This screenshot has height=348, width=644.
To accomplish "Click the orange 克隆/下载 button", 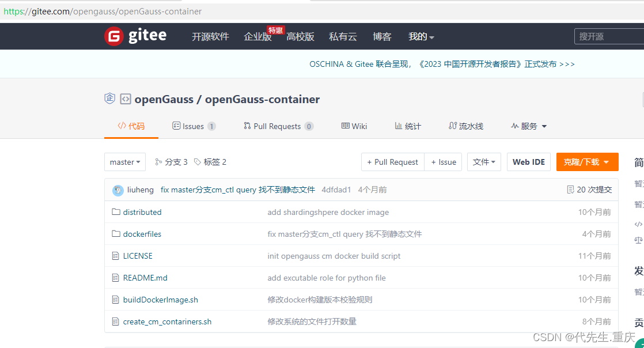I will 587,162.
